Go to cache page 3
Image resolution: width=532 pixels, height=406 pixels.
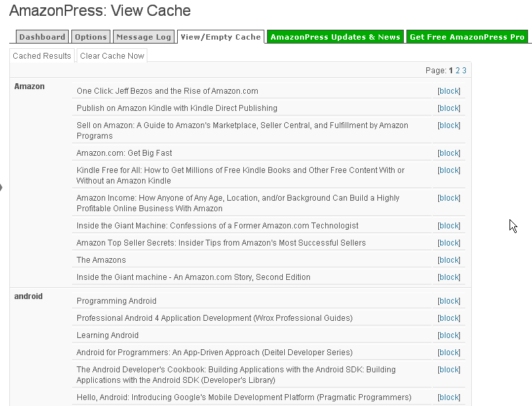click(464, 71)
